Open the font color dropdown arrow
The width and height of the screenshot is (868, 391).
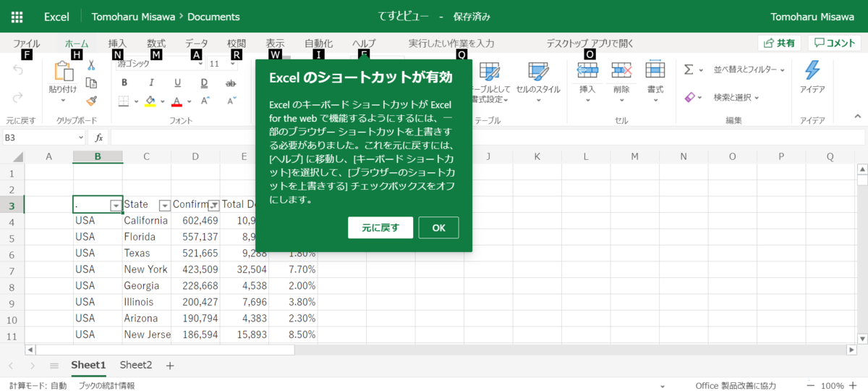pyautogui.click(x=189, y=101)
